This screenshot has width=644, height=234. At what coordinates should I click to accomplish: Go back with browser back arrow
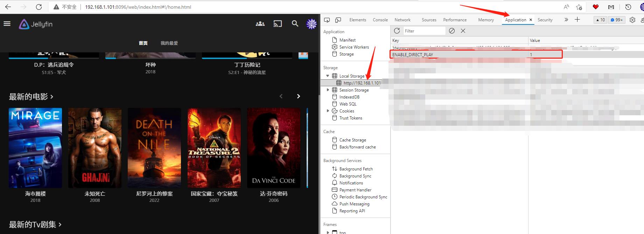8,7
